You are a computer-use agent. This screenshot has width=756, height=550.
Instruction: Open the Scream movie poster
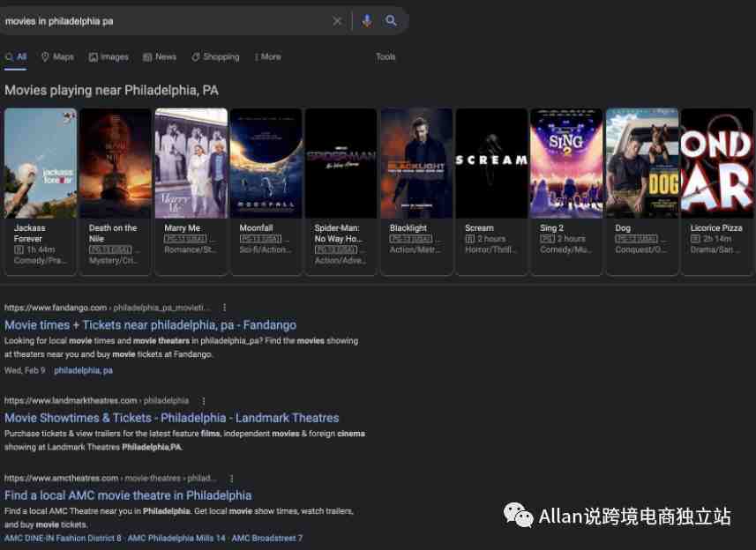pos(491,163)
